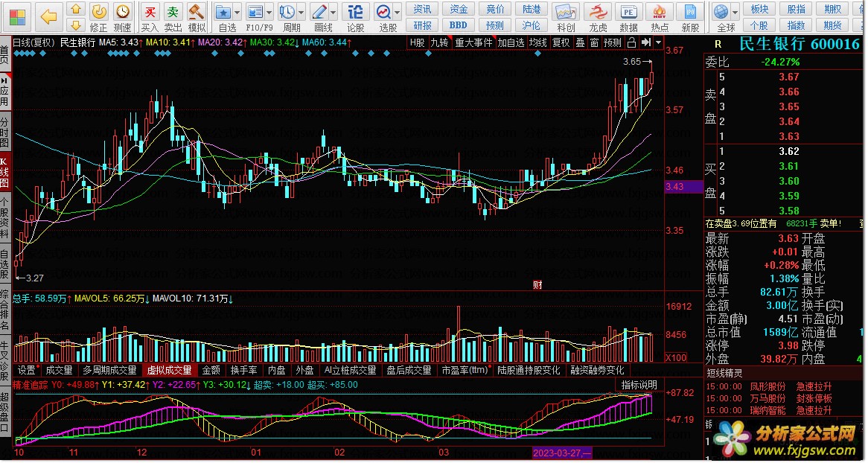
Task: Expand the 自选 dropdown arrow
Action: [237, 12]
